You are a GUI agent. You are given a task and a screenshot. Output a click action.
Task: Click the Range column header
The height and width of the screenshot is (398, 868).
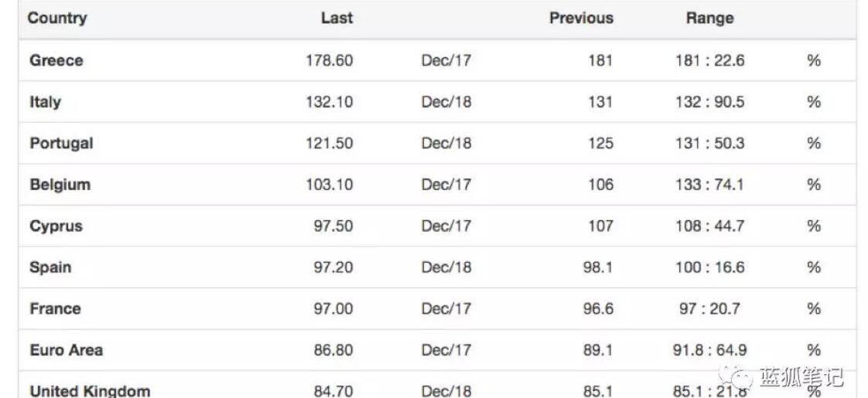(x=709, y=18)
